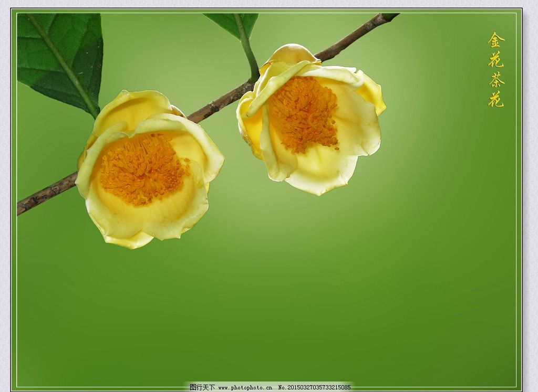Click the orange stamens of left flower
This screenshot has width=538, height=392.
(x=142, y=169)
